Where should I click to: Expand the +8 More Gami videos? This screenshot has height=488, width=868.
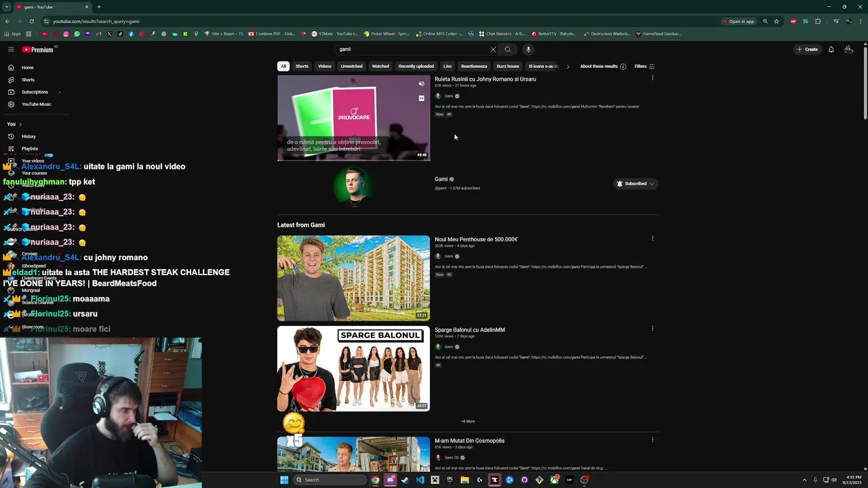tap(468, 422)
